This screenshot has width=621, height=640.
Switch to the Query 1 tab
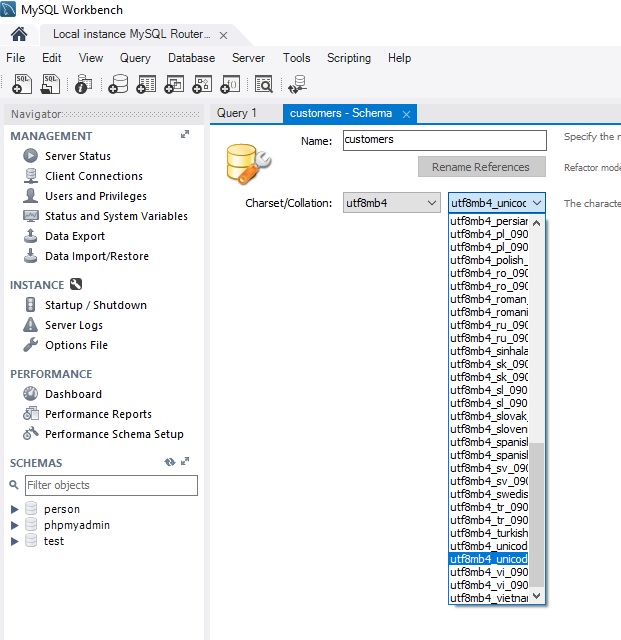(237, 113)
